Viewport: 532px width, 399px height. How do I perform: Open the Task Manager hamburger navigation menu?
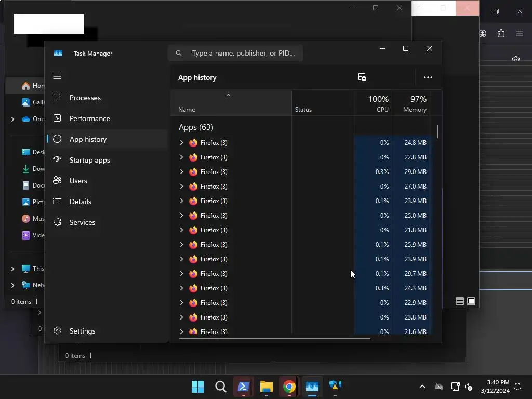click(57, 76)
